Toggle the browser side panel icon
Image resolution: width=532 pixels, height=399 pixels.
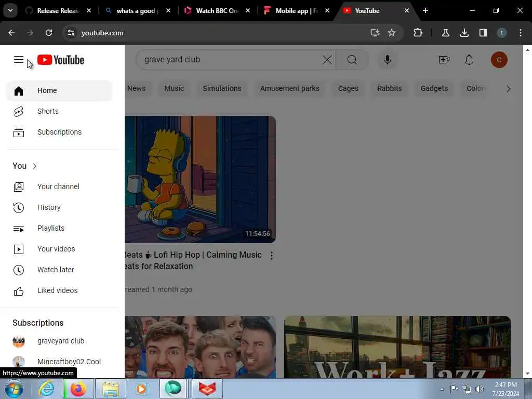[x=483, y=33]
